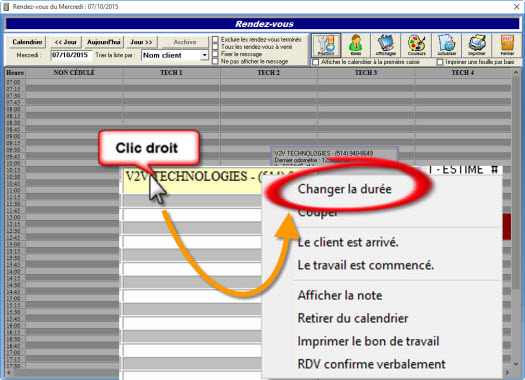
Task: Go to next day with Jour >> button
Action: (141, 42)
